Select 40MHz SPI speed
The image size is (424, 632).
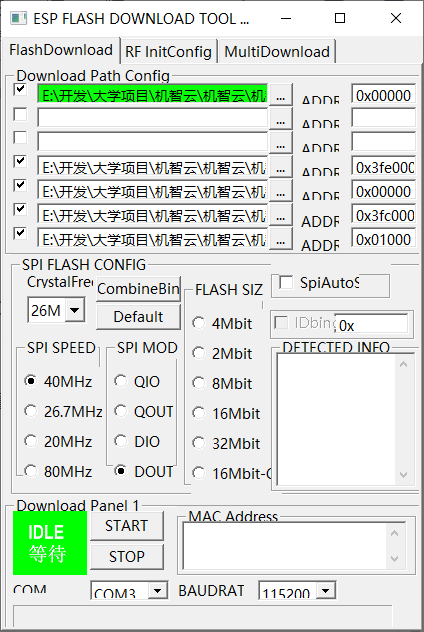pos(58,381)
